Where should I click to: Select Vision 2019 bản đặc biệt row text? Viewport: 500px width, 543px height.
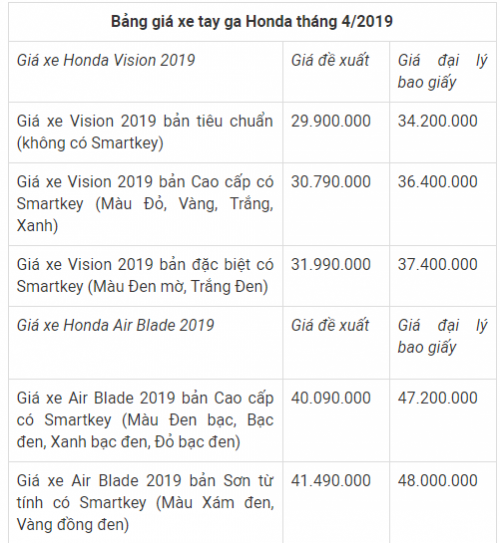click(145, 275)
